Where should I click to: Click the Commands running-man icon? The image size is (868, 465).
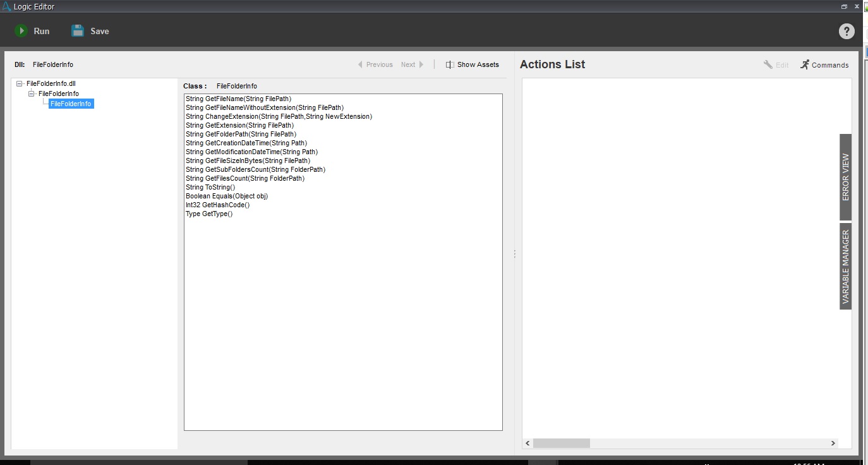[804, 64]
